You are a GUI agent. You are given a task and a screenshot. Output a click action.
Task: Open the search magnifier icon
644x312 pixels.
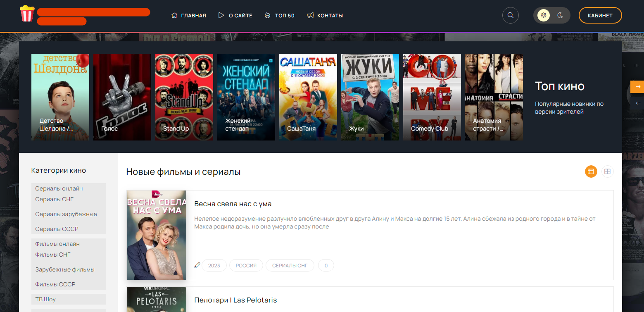point(511,15)
